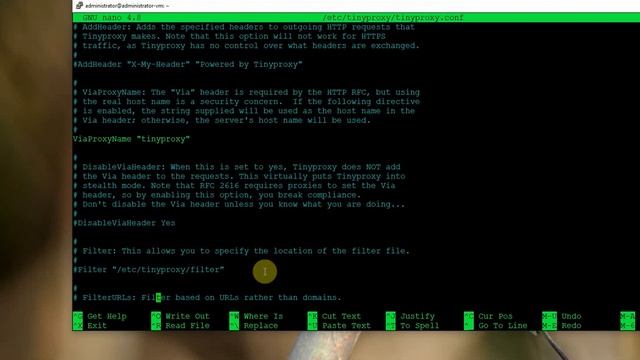The width and height of the screenshot is (640, 360).
Task: Click the 'Paste Text' shortcut label
Action: click(x=346, y=326)
